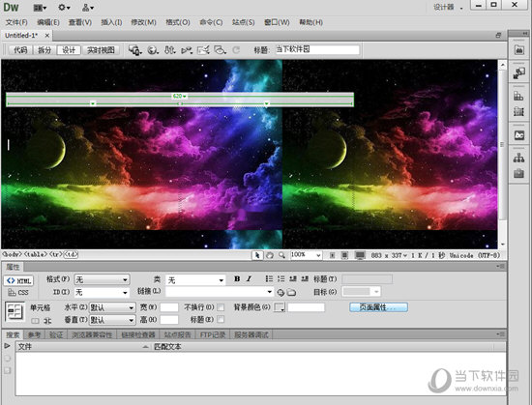Image resolution: width=532 pixels, height=405 pixels.
Task: Switch to the 参考 reference tab
Action: (x=35, y=334)
